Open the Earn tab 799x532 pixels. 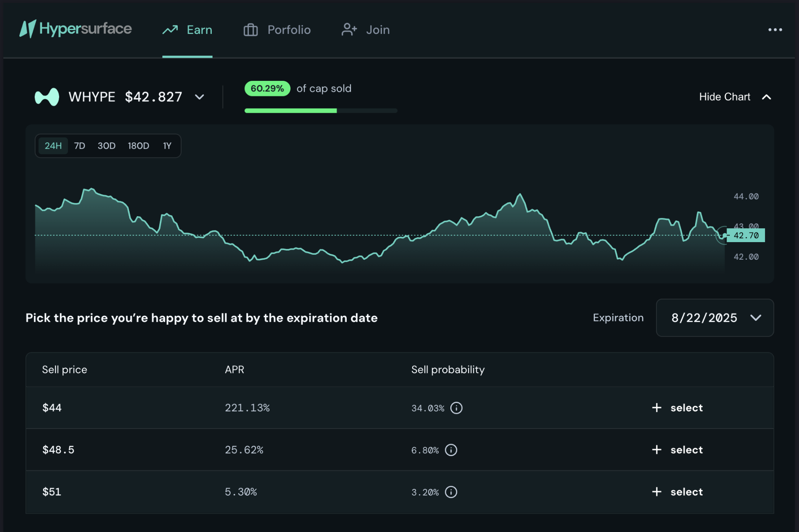coord(187,30)
